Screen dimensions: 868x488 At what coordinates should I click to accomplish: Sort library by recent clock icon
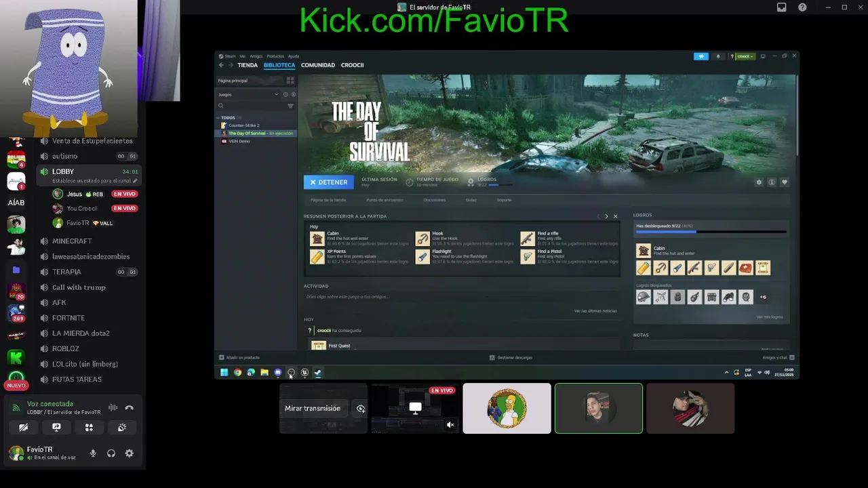285,94
